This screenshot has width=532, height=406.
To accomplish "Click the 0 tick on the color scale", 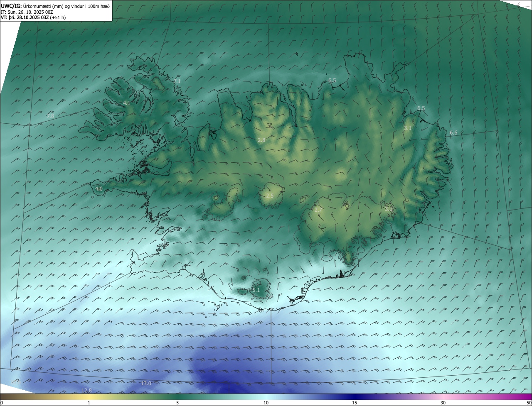I will tap(2, 403).
